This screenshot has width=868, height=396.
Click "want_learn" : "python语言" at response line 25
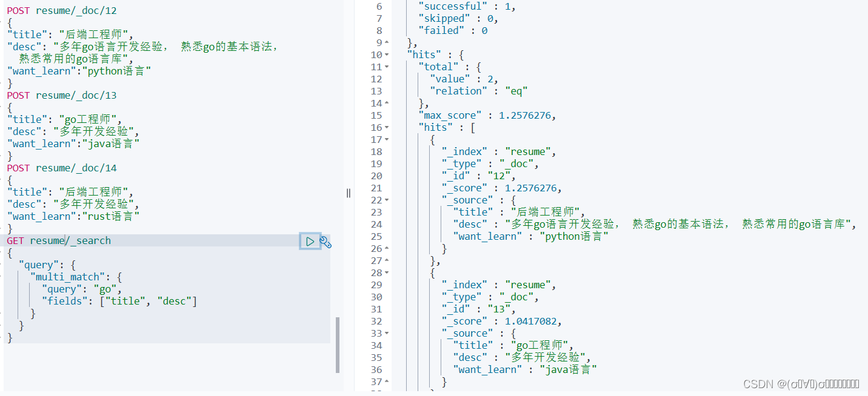531,237
